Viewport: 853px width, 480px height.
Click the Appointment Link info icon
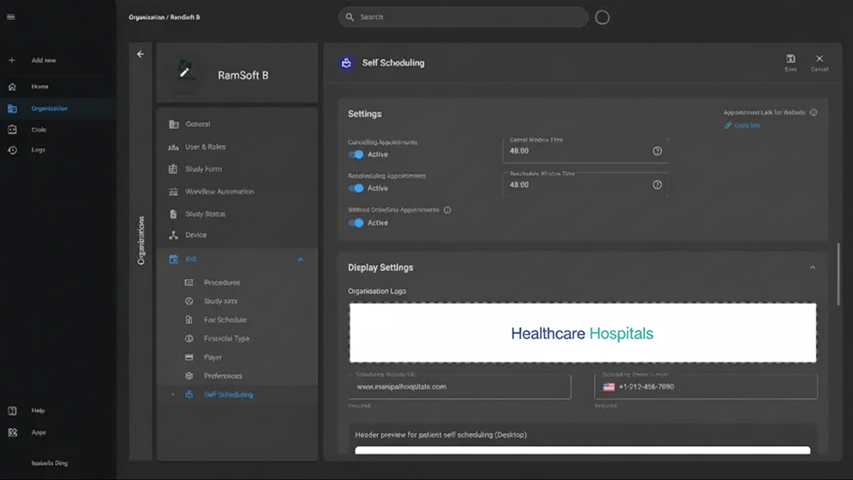[x=814, y=113]
